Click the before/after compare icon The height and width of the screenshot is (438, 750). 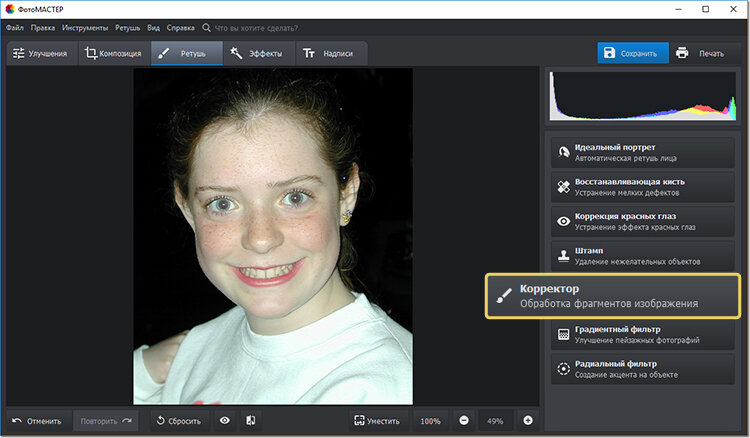point(251,421)
